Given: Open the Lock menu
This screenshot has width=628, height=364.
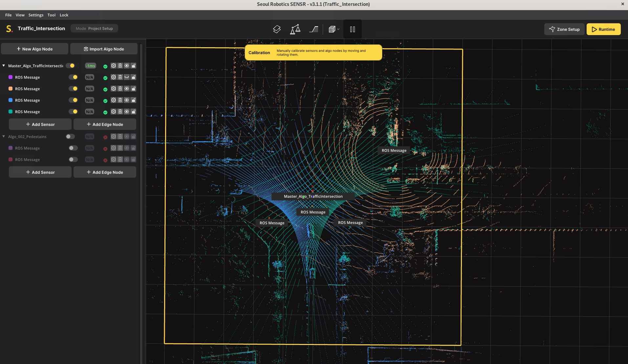Looking at the screenshot, I should (x=64, y=15).
